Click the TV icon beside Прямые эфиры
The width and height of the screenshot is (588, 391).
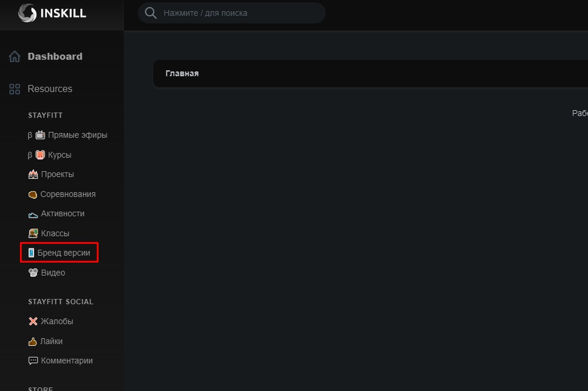click(40, 135)
